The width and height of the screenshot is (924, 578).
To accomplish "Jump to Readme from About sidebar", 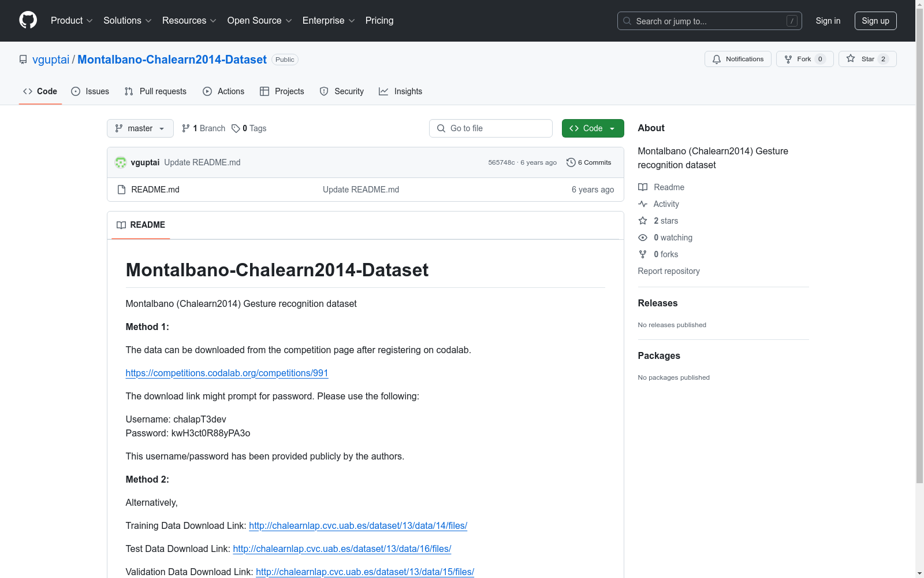I will point(661,187).
